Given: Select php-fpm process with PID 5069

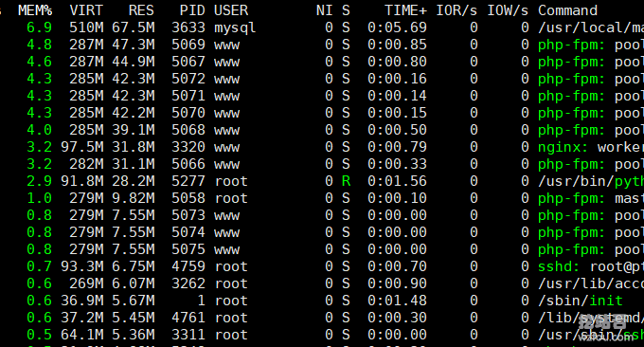Looking at the screenshot, I should (x=322, y=45).
